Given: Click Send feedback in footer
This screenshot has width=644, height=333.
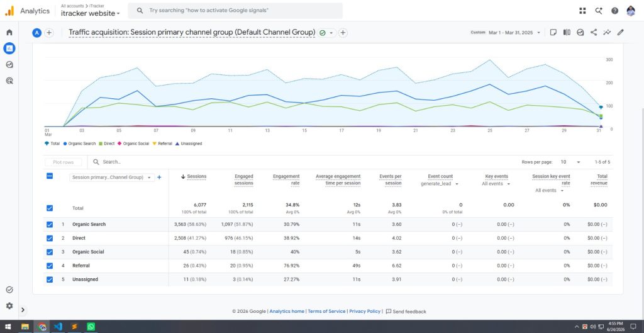Looking at the screenshot, I should click(406, 312).
